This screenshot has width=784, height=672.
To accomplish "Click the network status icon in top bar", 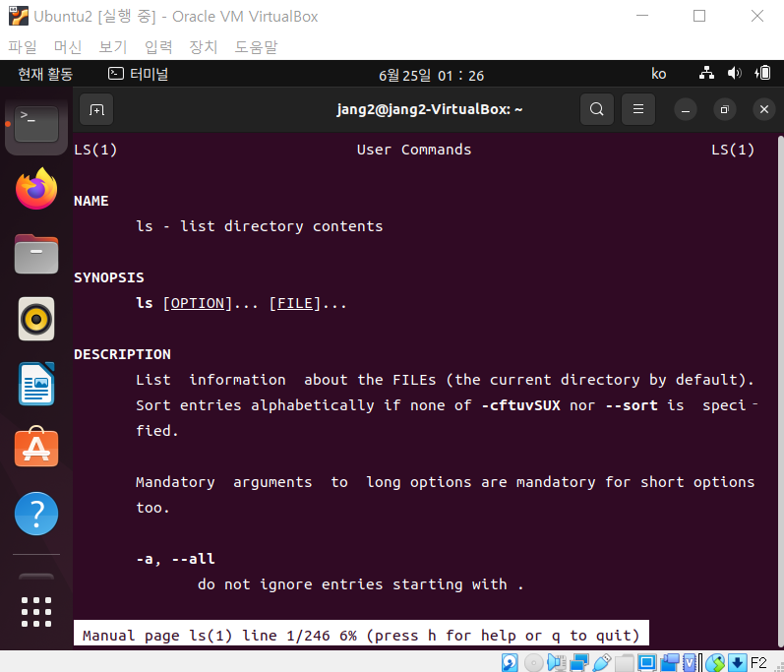I will coord(706,74).
